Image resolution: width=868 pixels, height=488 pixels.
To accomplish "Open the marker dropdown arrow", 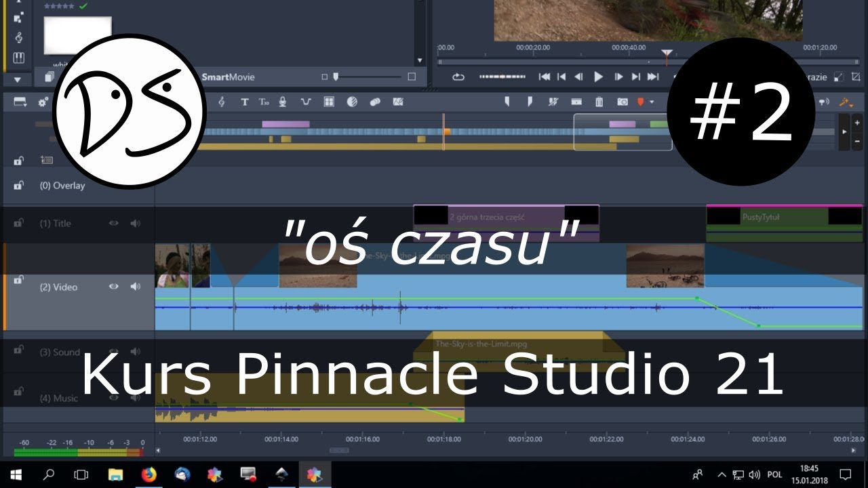I will [652, 102].
